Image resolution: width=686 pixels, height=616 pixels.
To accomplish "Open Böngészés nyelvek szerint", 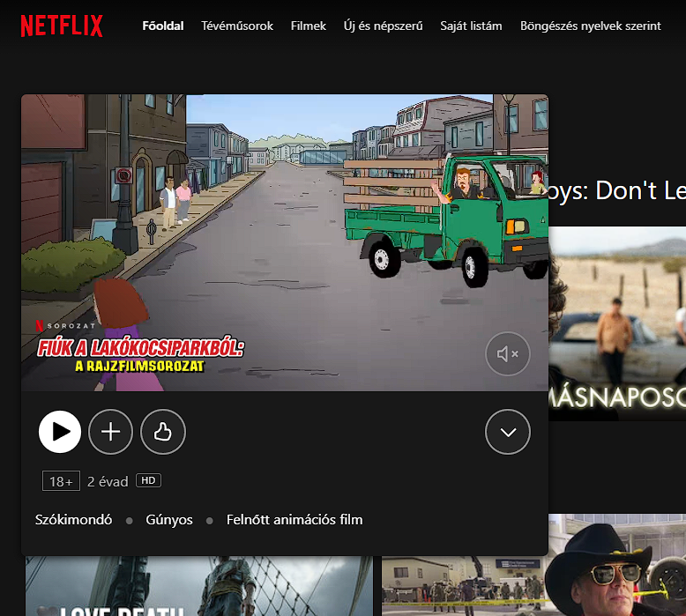I will (x=591, y=26).
